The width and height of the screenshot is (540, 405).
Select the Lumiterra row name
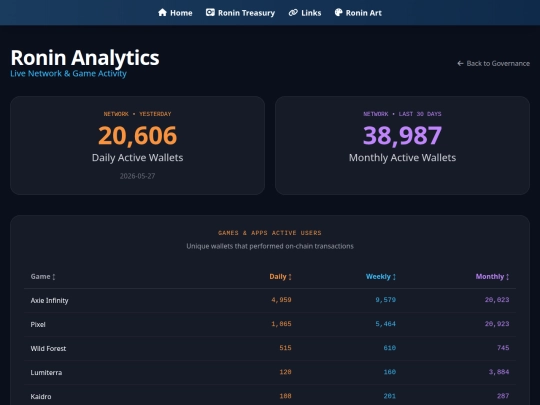[46, 373]
